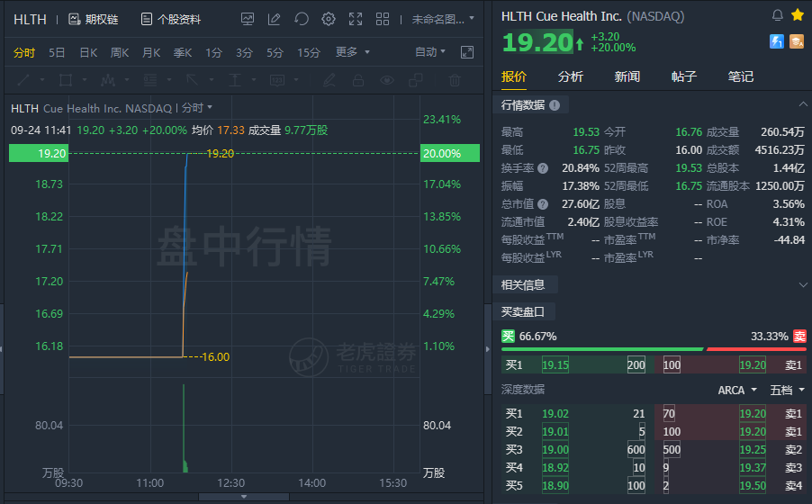Toggle the yellow favorite star for HLTH
Viewport: 812px width, 504px height.
point(798,15)
